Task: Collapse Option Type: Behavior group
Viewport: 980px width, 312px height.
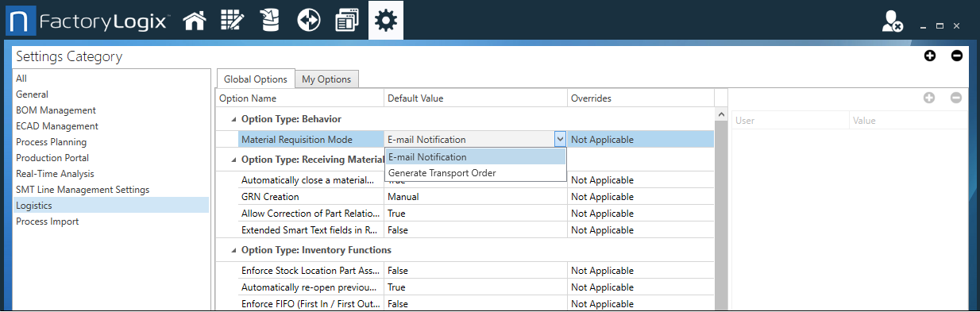Action: [233, 119]
